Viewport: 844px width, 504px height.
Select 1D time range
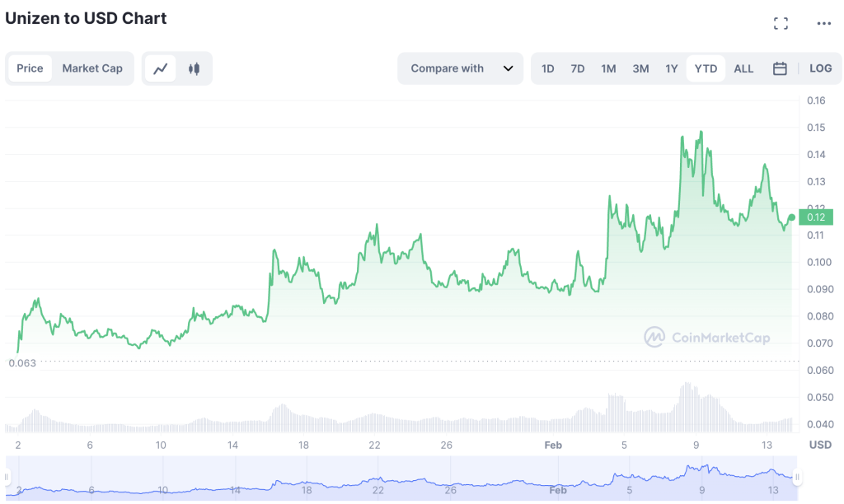(547, 69)
